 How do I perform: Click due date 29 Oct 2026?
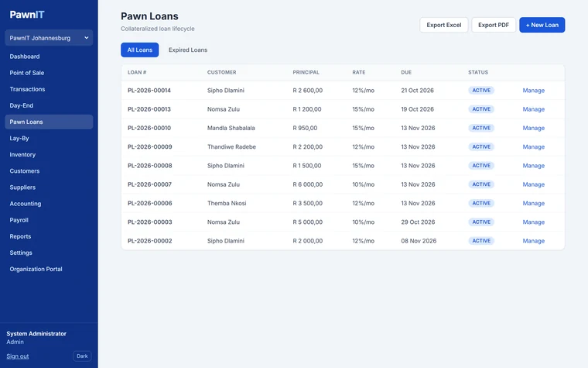point(418,222)
